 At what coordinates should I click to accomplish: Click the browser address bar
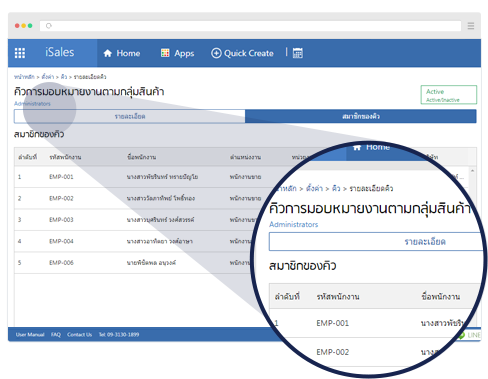pos(250,26)
